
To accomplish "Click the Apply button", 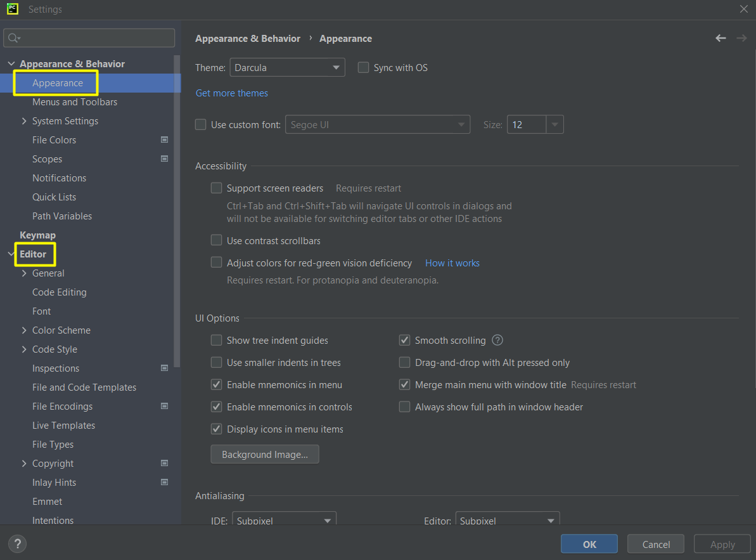I will 722,544.
